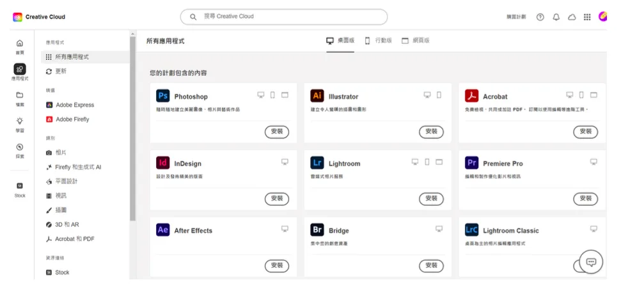644x303 pixels.
Task: Select the Apps (應用程式) sidebar icon
Action: pyautogui.click(x=20, y=69)
